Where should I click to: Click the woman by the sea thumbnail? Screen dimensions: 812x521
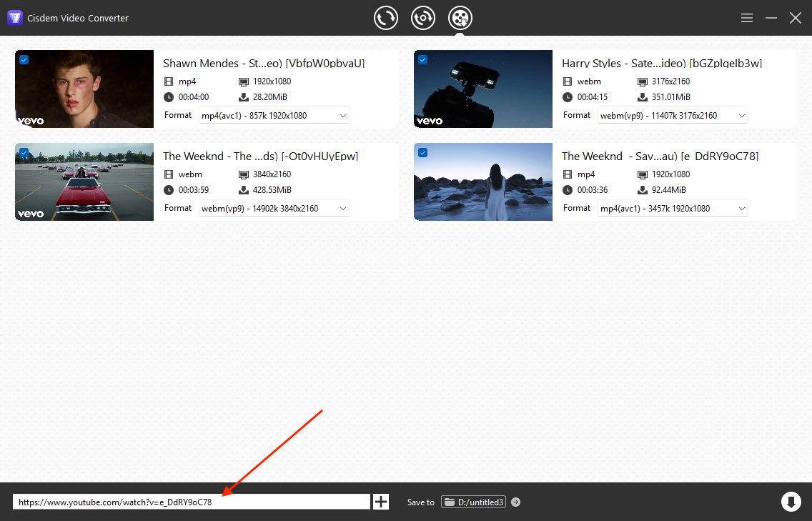pos(483,182)
